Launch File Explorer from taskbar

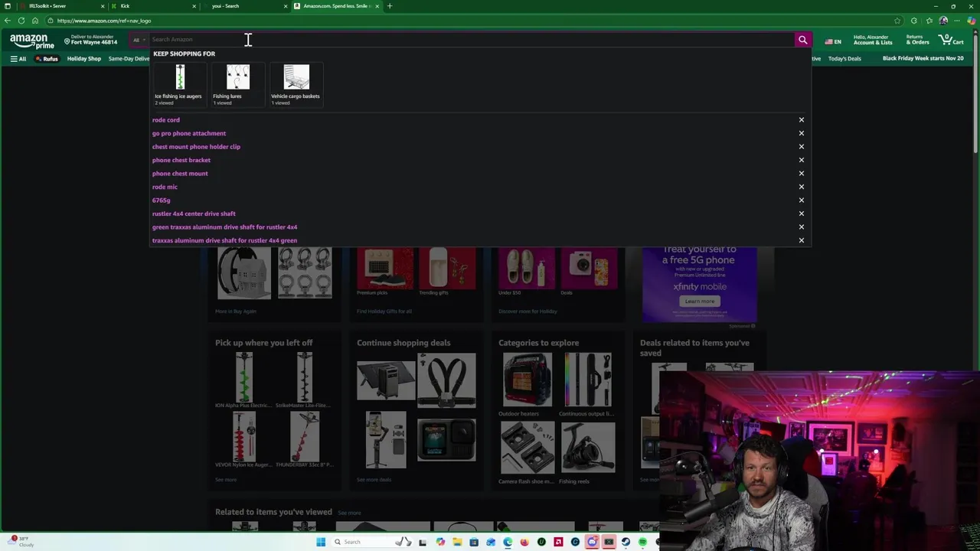[x=457, y=542]
